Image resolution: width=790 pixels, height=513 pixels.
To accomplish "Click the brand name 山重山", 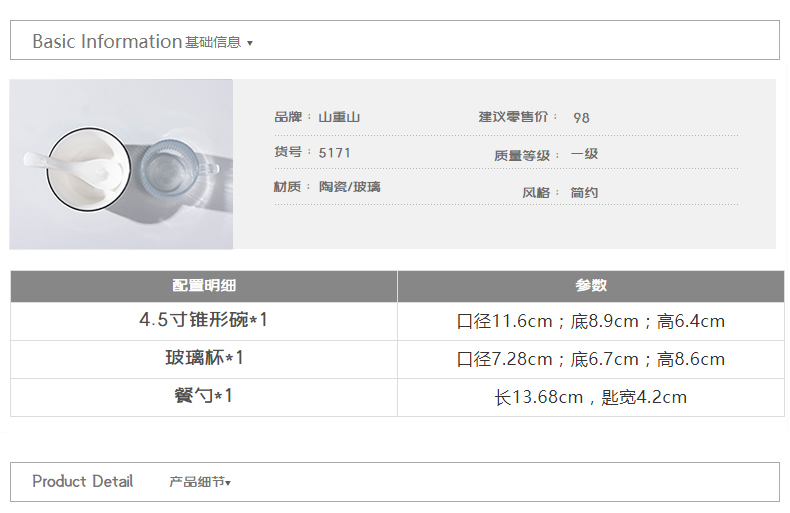I will pos(339,117).
